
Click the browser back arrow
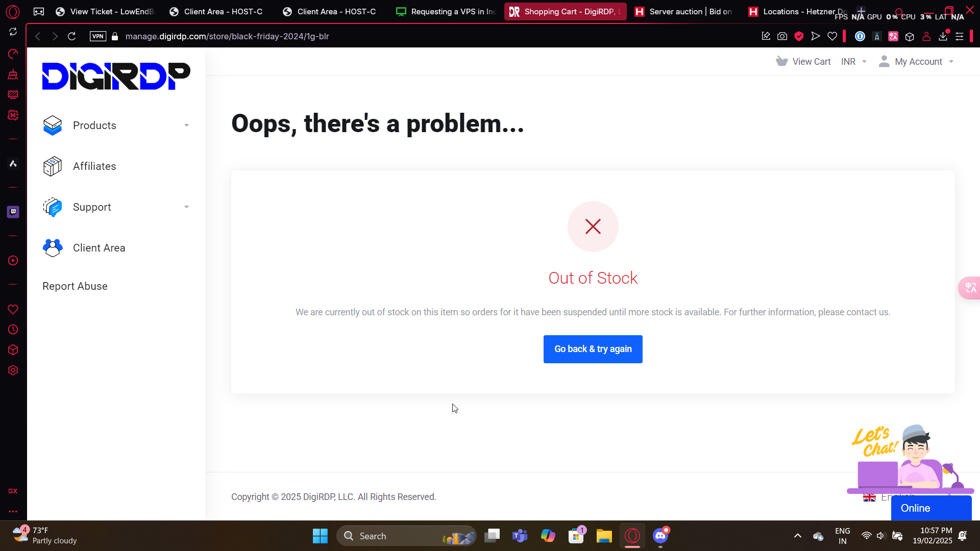(38, 36)
